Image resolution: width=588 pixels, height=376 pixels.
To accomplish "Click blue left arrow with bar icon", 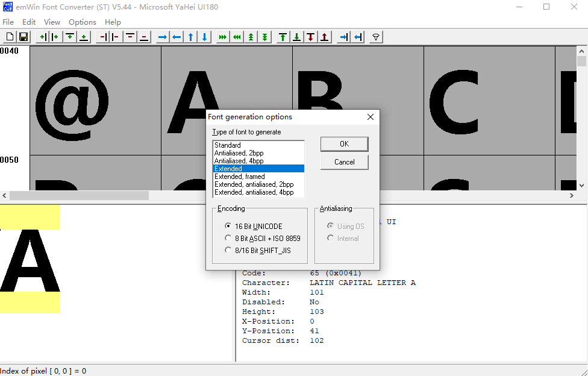I will (x=358, y=37).
